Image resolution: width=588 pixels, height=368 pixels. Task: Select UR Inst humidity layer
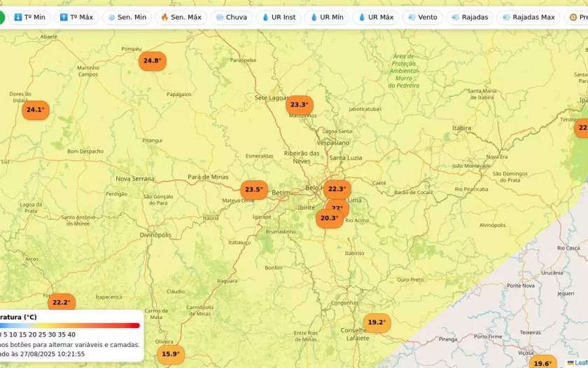[279, 17]
